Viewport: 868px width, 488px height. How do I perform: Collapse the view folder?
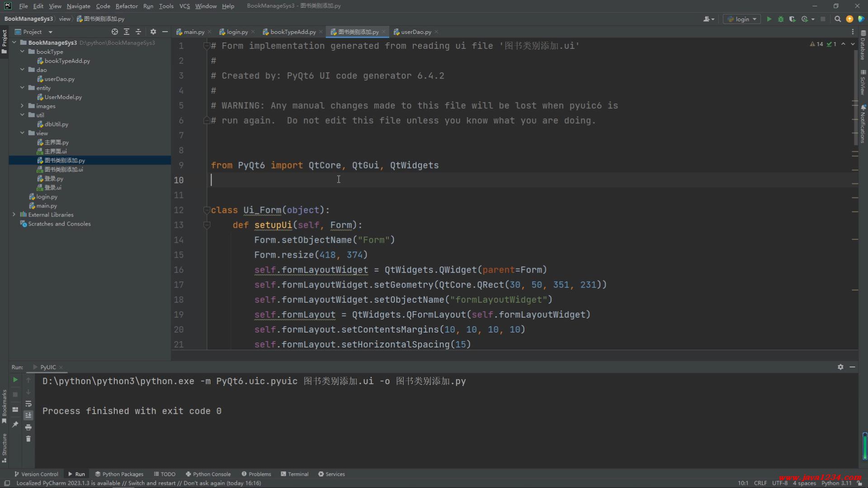pyautogui.click(x=22, y=133)
